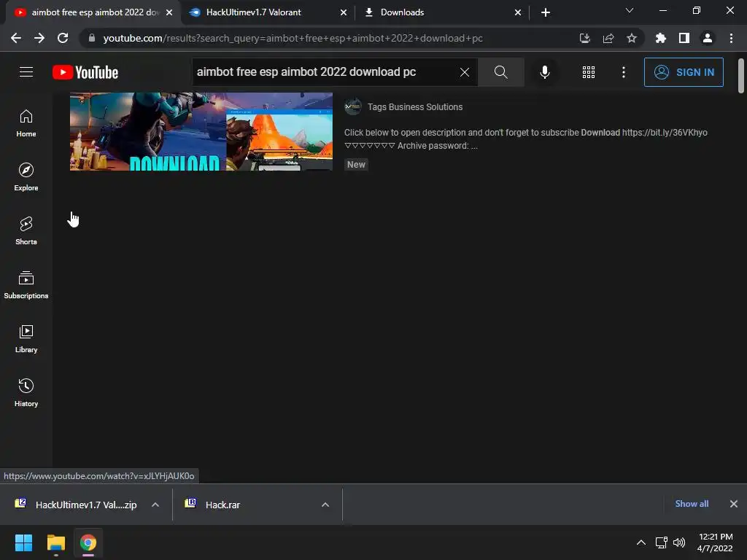The width and height of the screenshot is (747, 560).
Task: Open Shorts in the sidebar
Action: [26, 231]
